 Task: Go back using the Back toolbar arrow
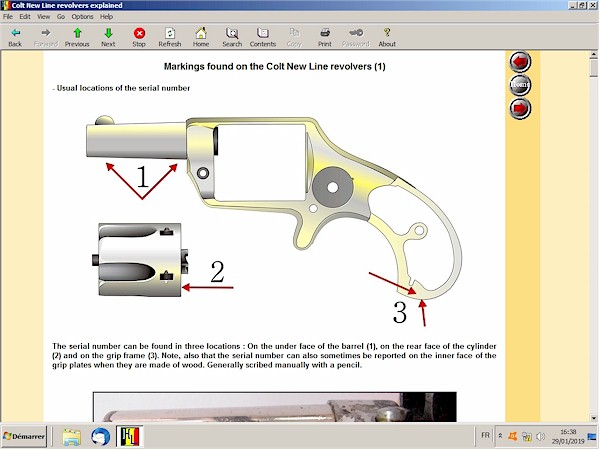pos(15,37)
